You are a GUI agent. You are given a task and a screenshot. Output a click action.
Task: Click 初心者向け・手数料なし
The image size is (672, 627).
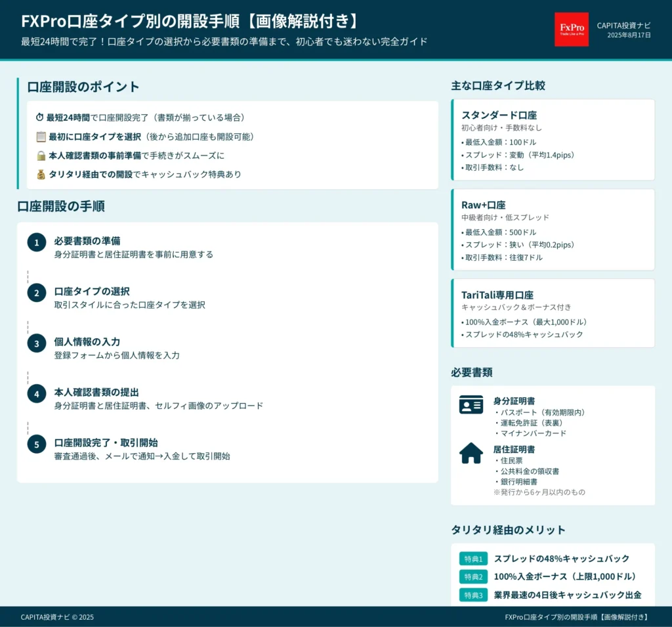pos(501,128)
